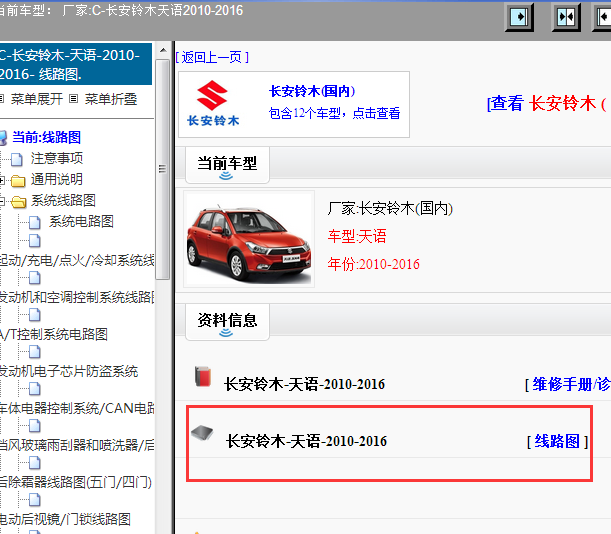This screenshot has height=534, width=611.
Task: Open 挡风玻璃雨刮器和喷洗器 item
Action: [x=77, y=445]
